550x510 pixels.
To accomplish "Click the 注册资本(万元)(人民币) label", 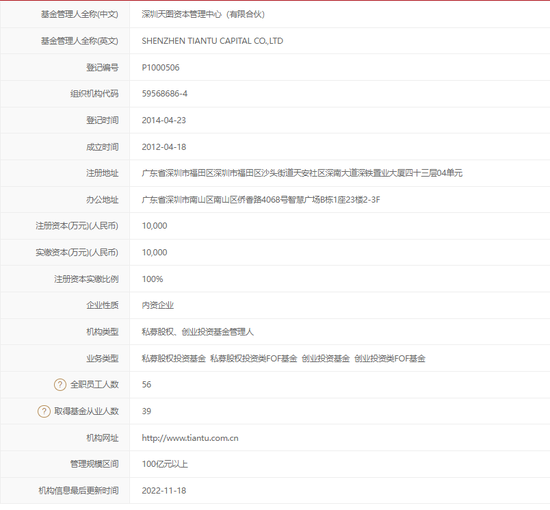I will pyautogui.click(x=77, y=226).
